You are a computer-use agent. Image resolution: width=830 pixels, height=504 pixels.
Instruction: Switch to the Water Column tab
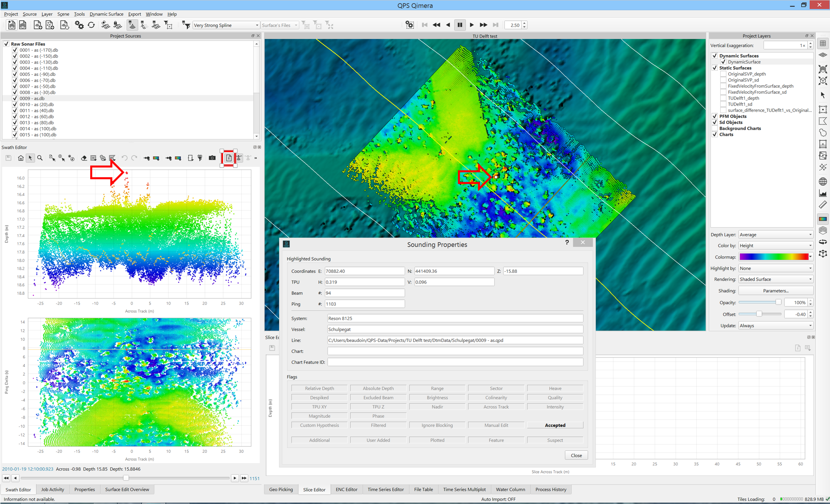[510, 489]
